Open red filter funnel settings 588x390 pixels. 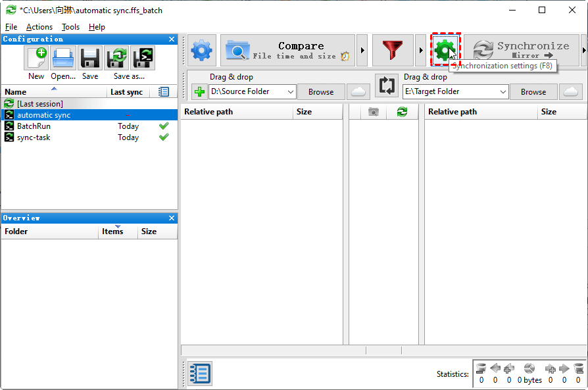coord(393,50)
